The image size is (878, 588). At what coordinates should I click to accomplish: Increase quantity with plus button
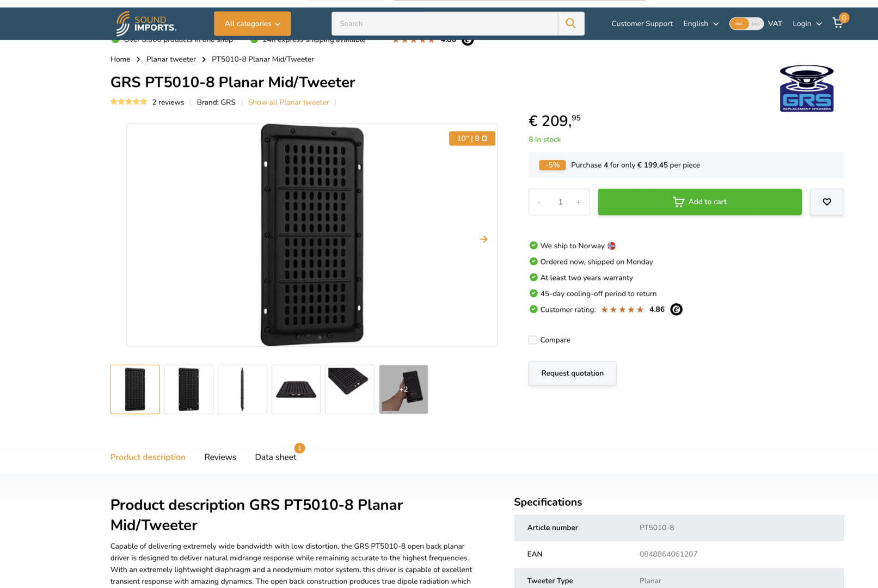click(578, 203)
